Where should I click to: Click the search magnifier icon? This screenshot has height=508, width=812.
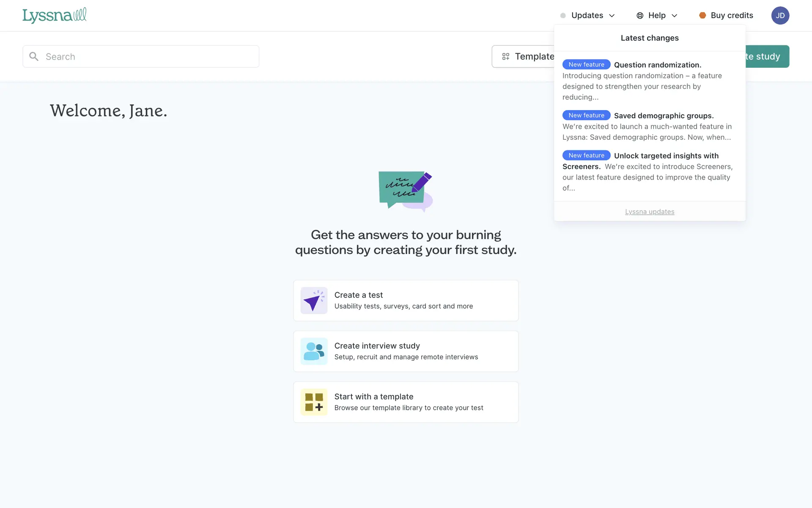pos(34,56)
